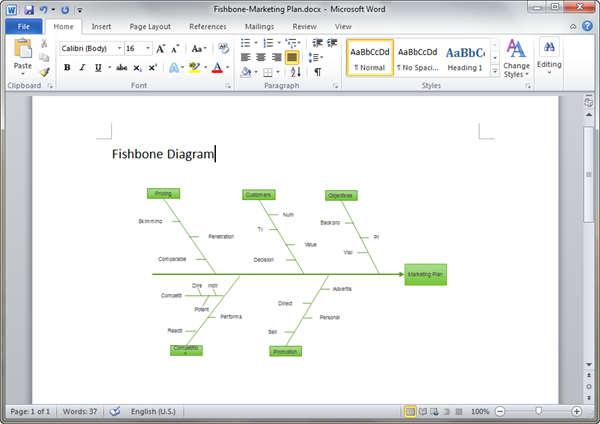Switch to Page Layout tab
Viewport: 600px width, 424px height.
point(150,26)
